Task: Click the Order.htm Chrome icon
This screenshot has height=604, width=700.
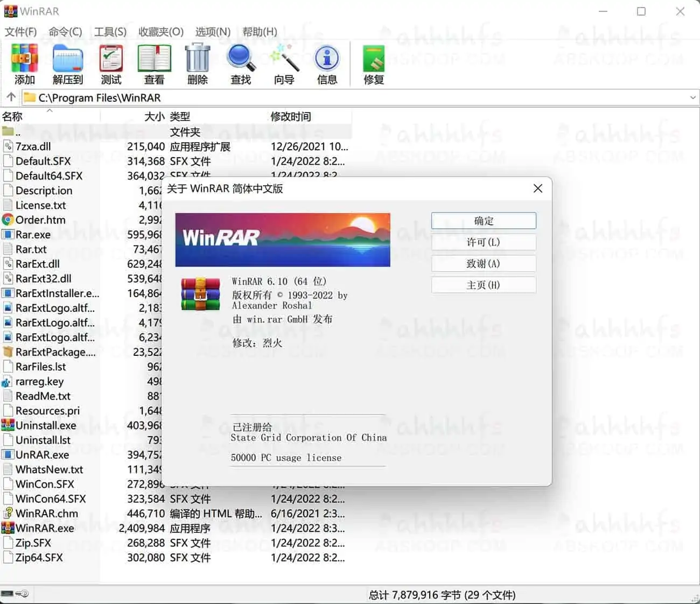Action: pos(8,220)
